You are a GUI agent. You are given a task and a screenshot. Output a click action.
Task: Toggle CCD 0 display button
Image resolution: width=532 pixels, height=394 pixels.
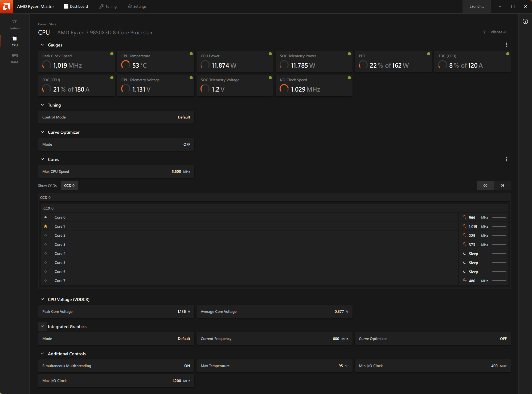click(69, 186)
